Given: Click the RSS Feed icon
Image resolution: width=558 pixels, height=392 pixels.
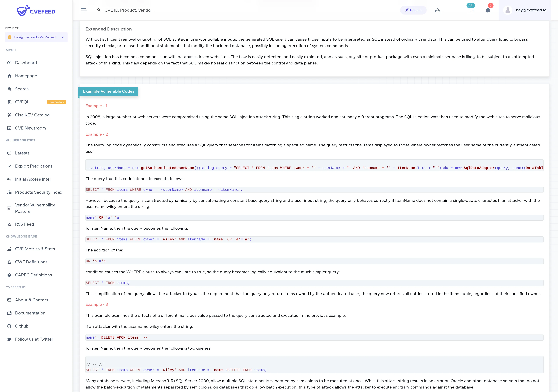Looking at the screenshot, I should (9, 224).
